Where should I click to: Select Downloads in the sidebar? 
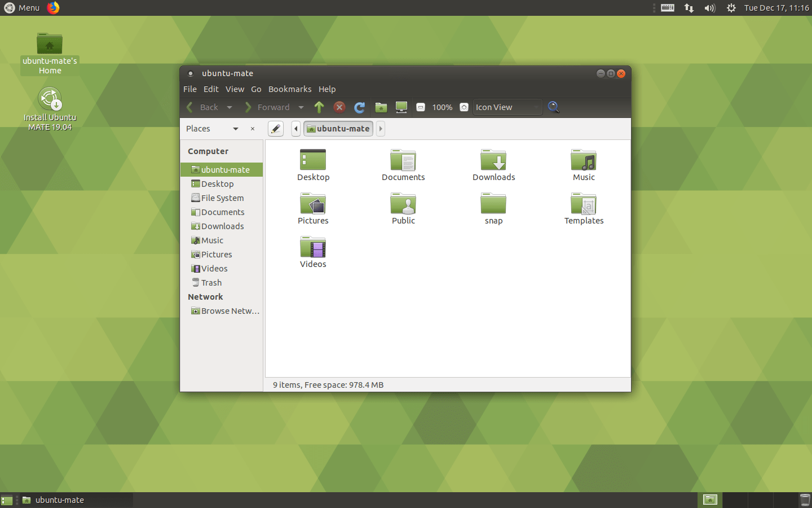tap(222, 226)
